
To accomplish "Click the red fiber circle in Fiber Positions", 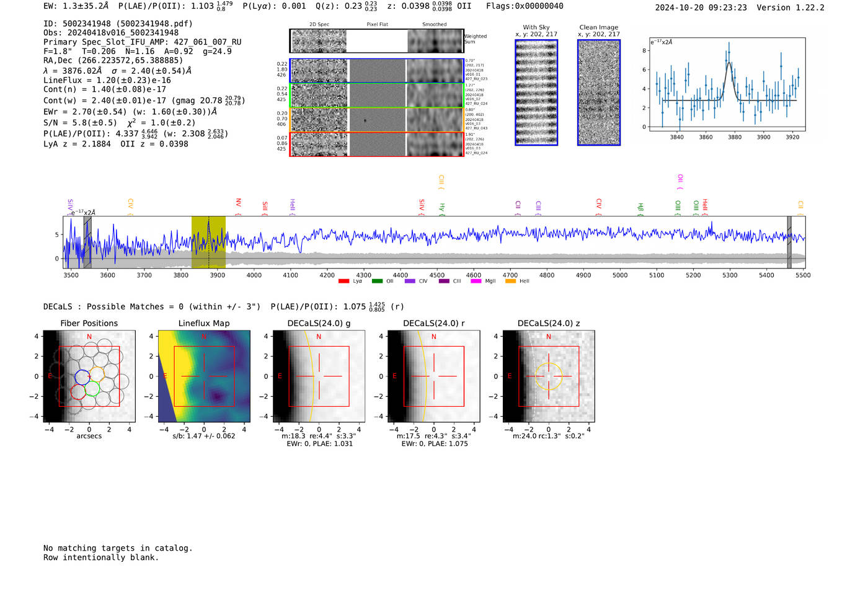I will pyautogui.click(x=78, y=392).
